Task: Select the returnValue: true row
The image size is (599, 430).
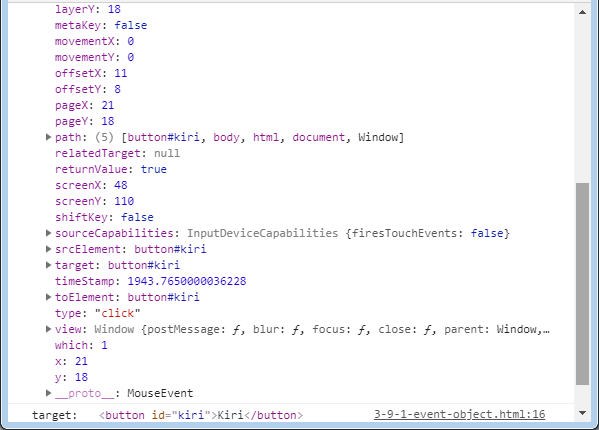Action: click(x=111, y=169)
